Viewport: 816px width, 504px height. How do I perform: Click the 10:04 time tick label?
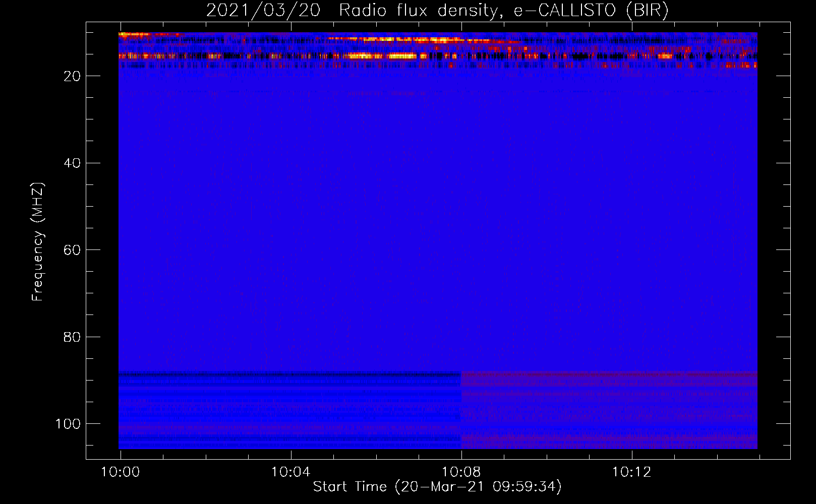291,472
